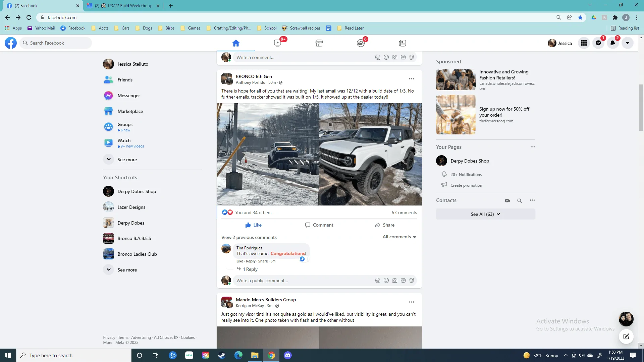The width and height of the screenshot is (644, 362).
Task: Click Comment button on Bronco post
Action: click(319, 225)
